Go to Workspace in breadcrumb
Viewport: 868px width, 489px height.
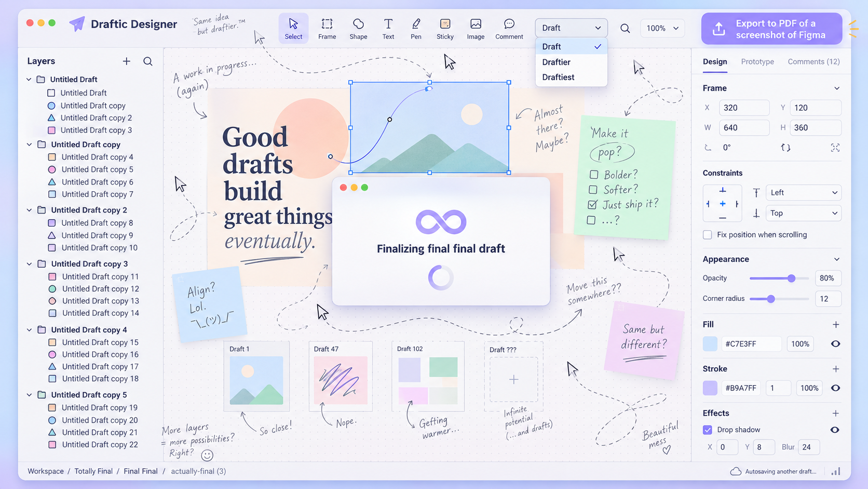46,471
